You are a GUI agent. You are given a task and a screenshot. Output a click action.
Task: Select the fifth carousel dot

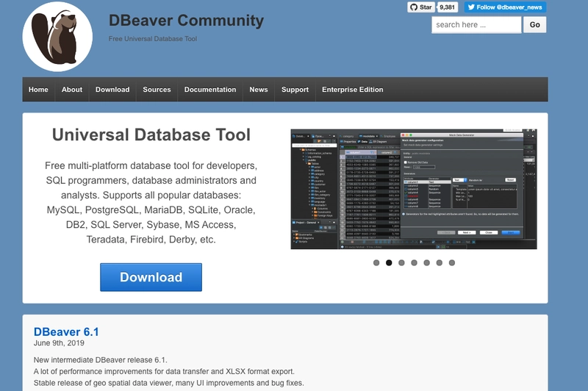(x=427, y=263)
